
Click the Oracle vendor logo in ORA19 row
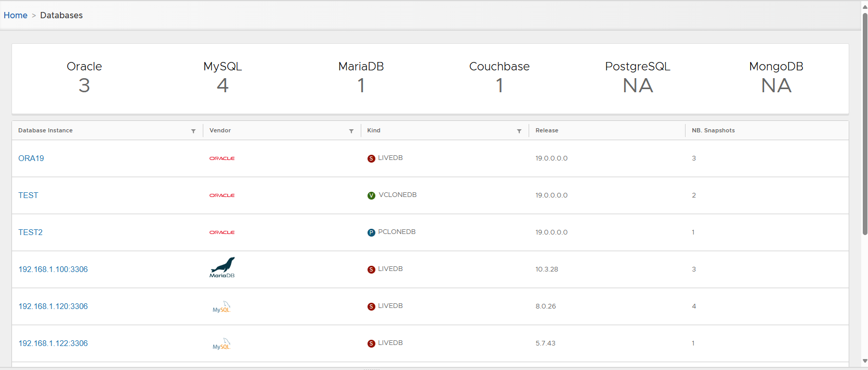click(222, 158)
